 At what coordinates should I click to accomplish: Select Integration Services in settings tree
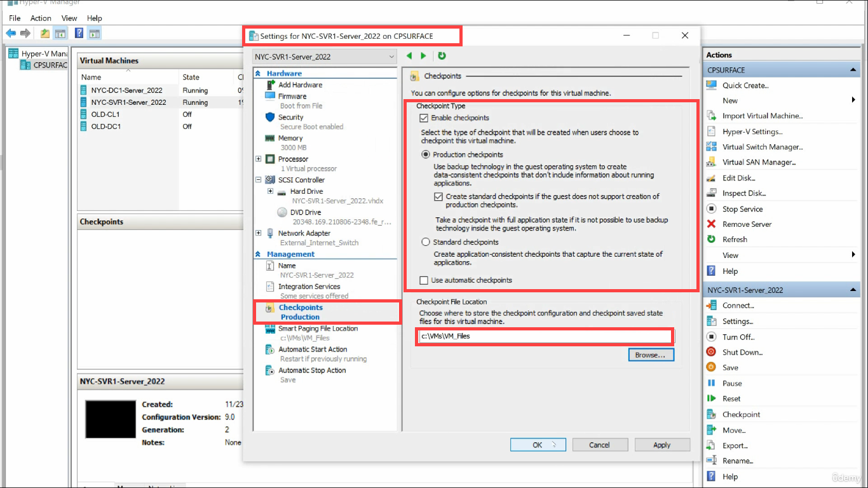tap(309, 287)
